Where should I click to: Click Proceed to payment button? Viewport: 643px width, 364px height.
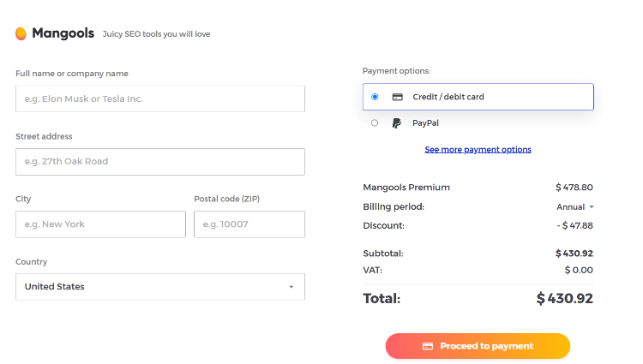pos(478,346)
